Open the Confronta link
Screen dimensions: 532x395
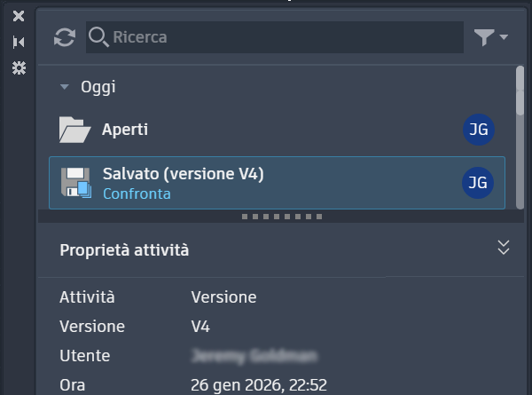[x=137, y=194]
